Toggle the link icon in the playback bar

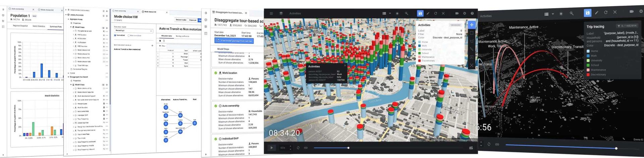(x=306, y=148)
